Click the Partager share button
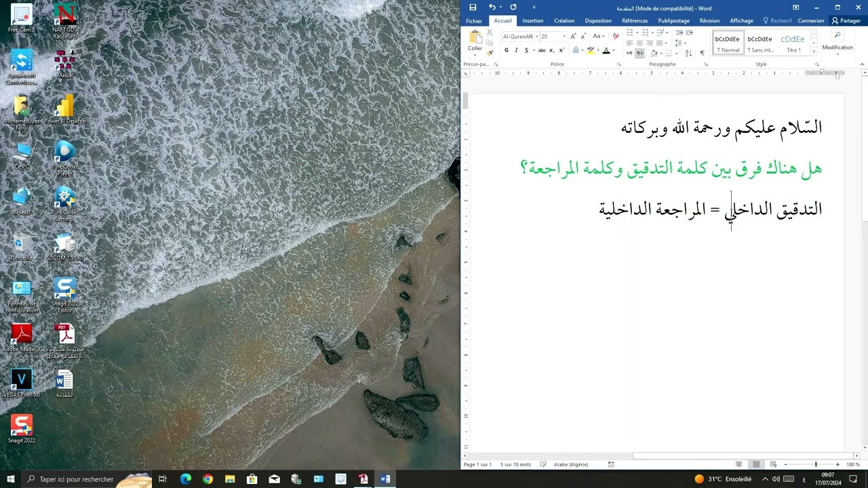This screenshot has height=488, width=868. click(x=846, y=21)
